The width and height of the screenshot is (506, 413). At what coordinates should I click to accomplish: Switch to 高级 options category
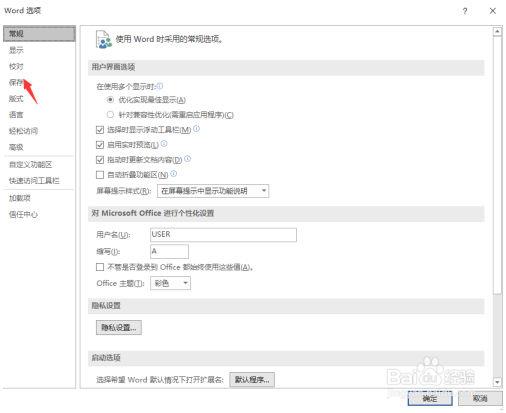[16, 147]
